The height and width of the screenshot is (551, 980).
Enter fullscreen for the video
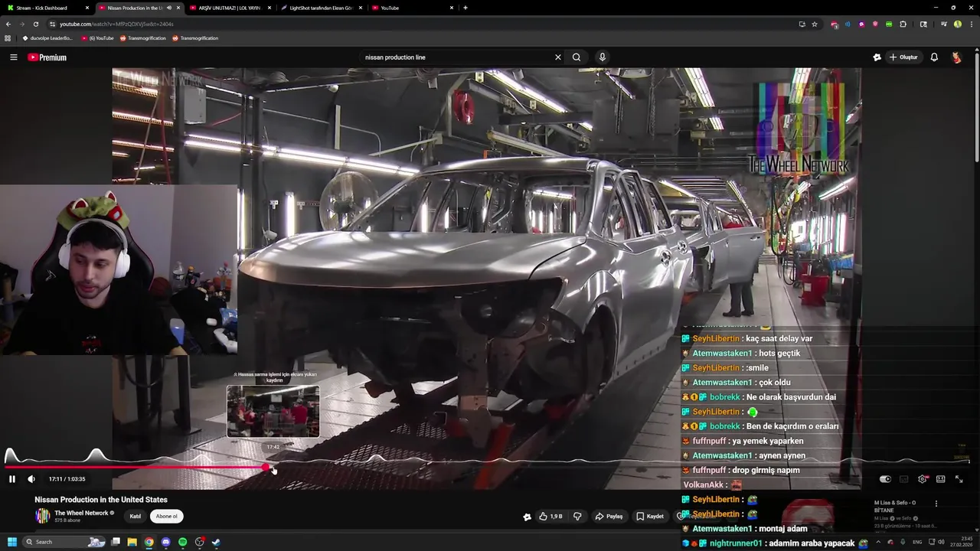[959, 479]
